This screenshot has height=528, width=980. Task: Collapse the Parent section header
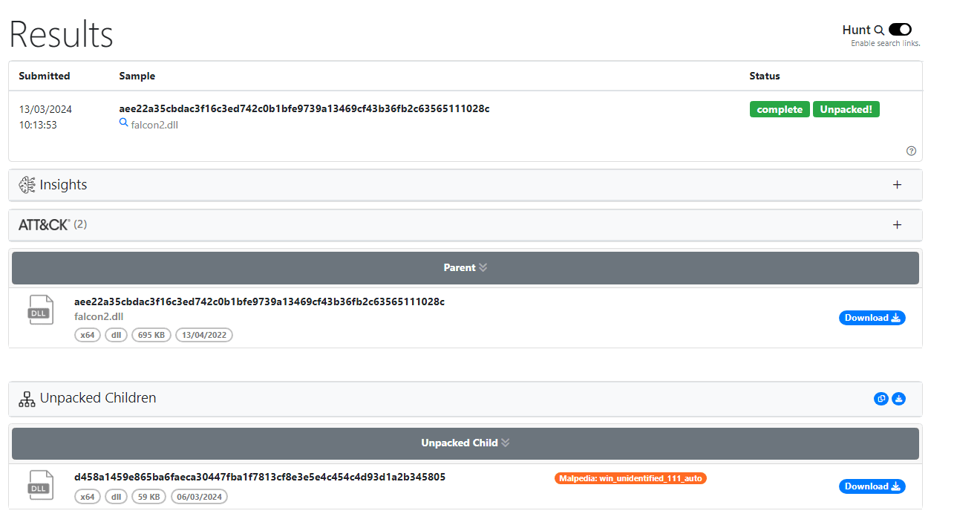465,267
